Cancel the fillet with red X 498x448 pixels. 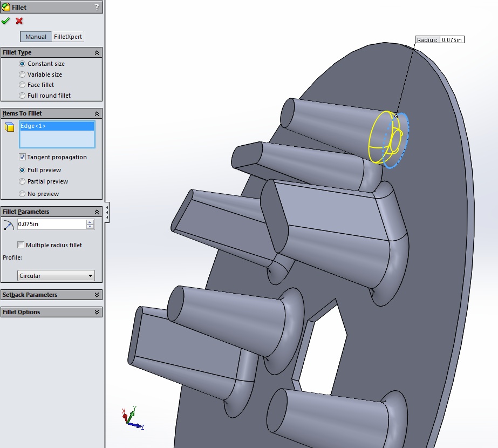(19, 21)
